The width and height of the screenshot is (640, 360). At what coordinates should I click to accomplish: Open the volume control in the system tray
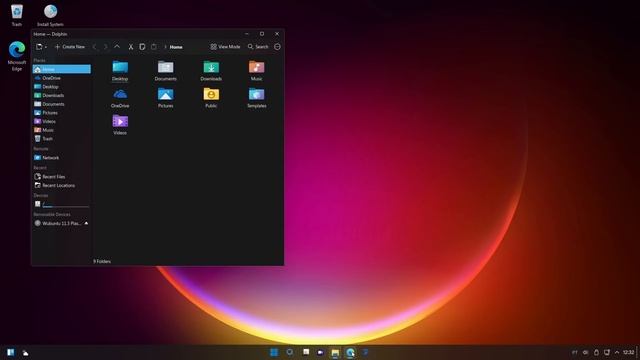pyautogui.click(x=585, y=352)
